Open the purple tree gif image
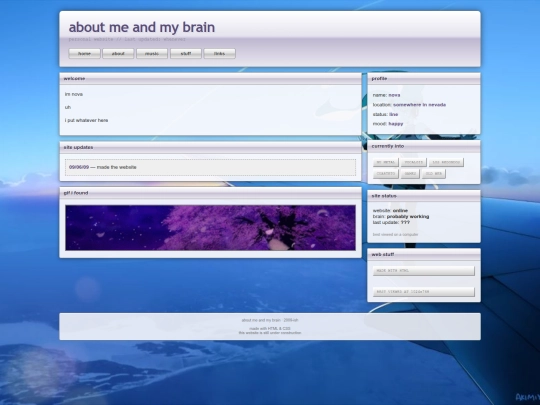The height and width of the screenshot is (405, 540). pyautogui.click(x=210, y=228)
